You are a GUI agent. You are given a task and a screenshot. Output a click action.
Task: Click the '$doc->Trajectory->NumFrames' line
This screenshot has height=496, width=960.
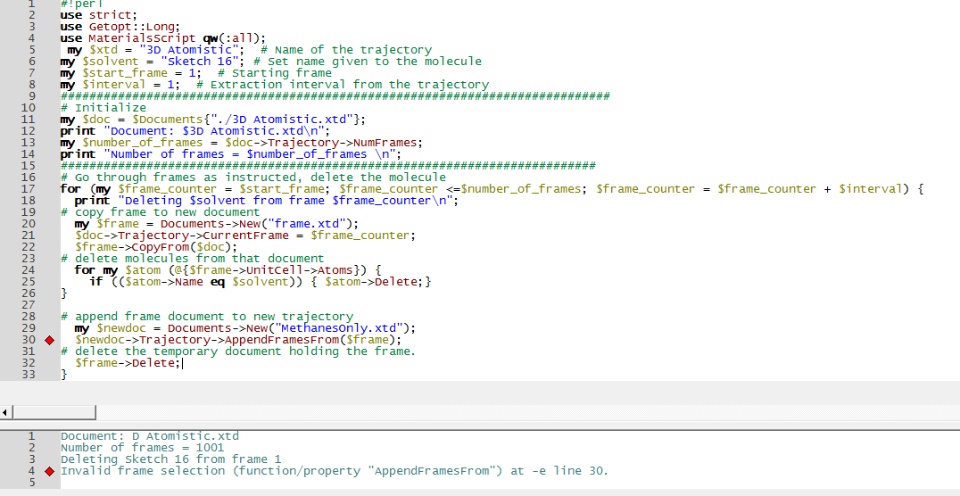point(241,143)
